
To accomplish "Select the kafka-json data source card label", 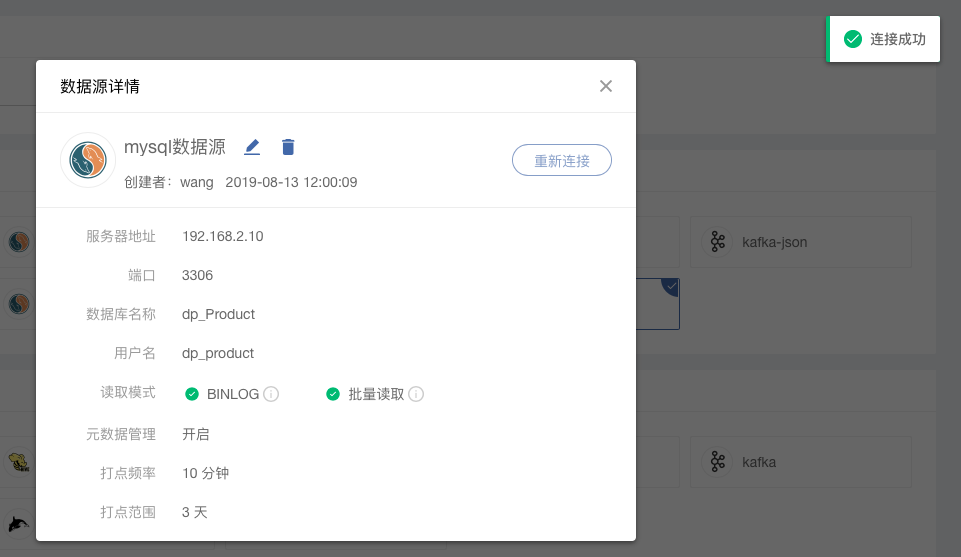I will coord(774,242).
